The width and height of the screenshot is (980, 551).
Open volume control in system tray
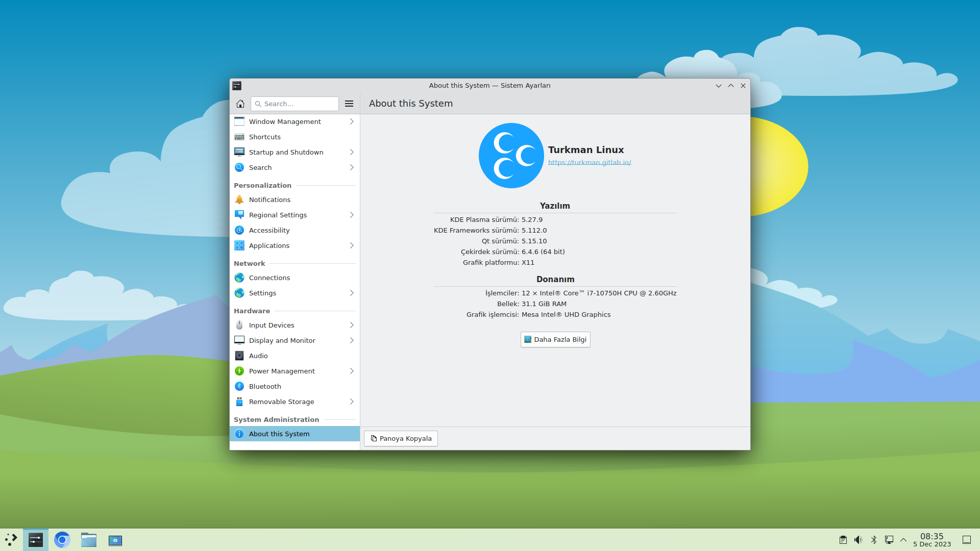click(858, 540)
